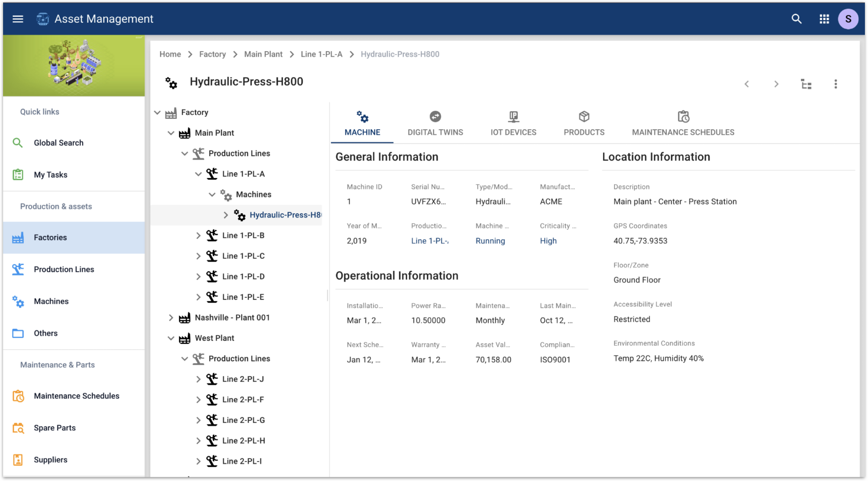Click the factory illustration banner image

74,66
